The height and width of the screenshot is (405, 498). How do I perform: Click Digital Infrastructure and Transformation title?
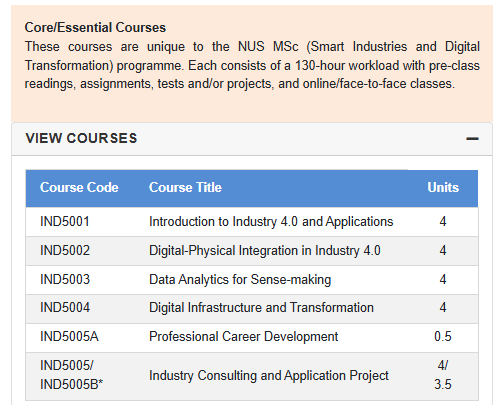click(261, 307)
